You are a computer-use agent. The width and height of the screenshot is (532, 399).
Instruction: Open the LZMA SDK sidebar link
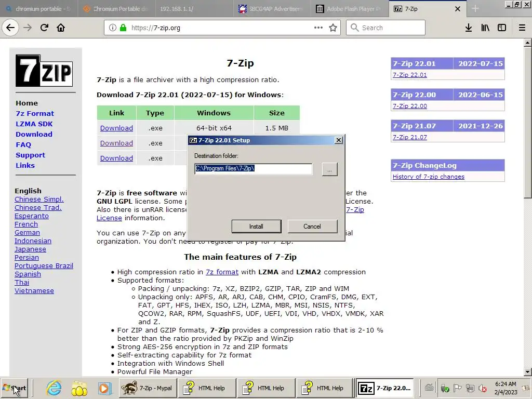[x=34, y=124]
